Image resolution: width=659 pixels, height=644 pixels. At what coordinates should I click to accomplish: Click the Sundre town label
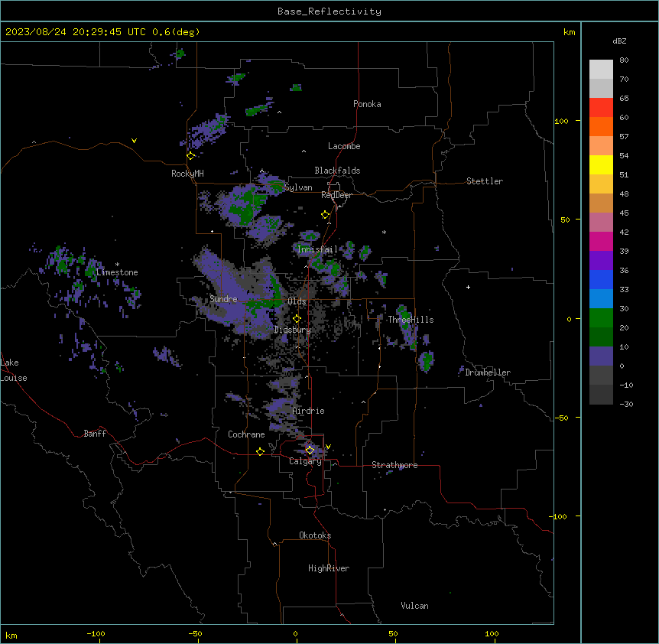pyautogui.click(x=223, y=299)
